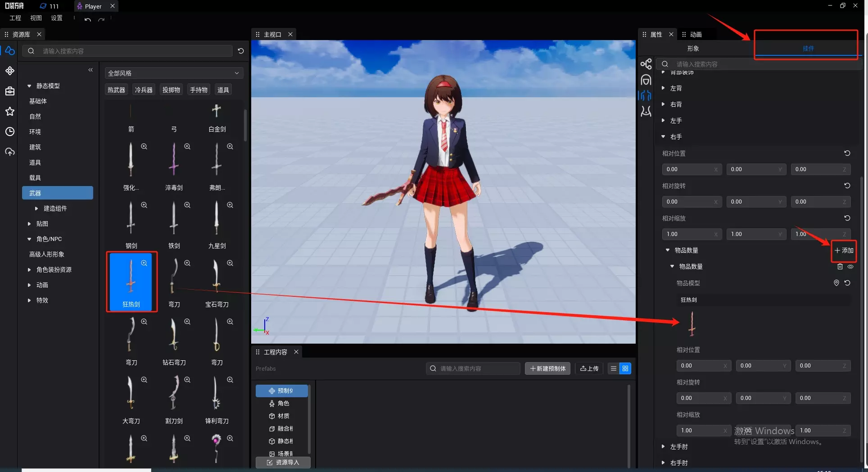Expand the 左背 attachment section
The image size is (868, 472).
click(663, 88)
